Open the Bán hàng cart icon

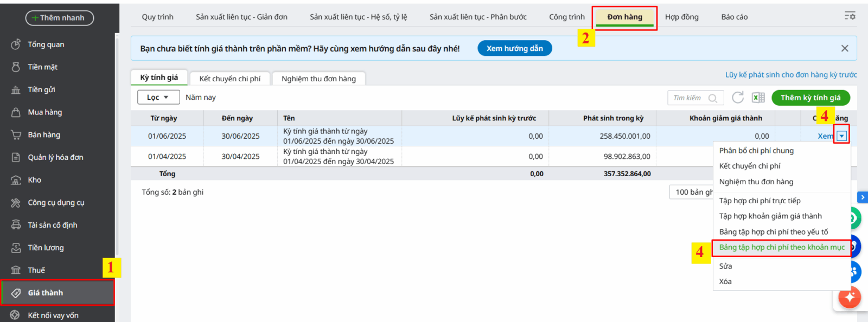pos(16,135)
